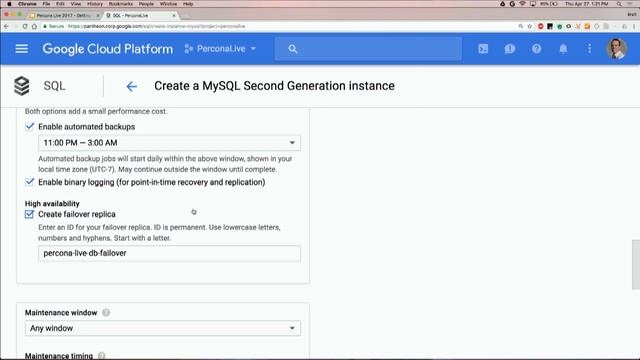
Task: Click the pantheon.corp.google.com address bar URL
Action: point(157,26)
